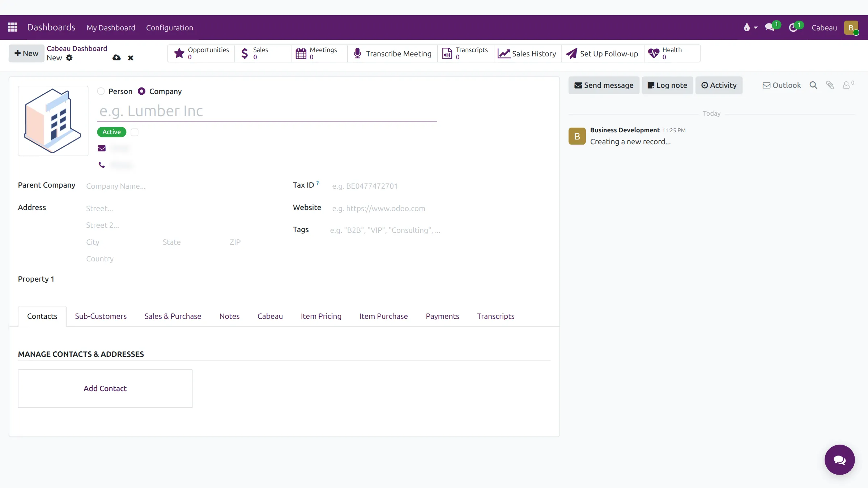Image resolution: width=868 pixels, height=488 pixels.
Task: Open the live chat bubble button
Action: pos(839,460)
